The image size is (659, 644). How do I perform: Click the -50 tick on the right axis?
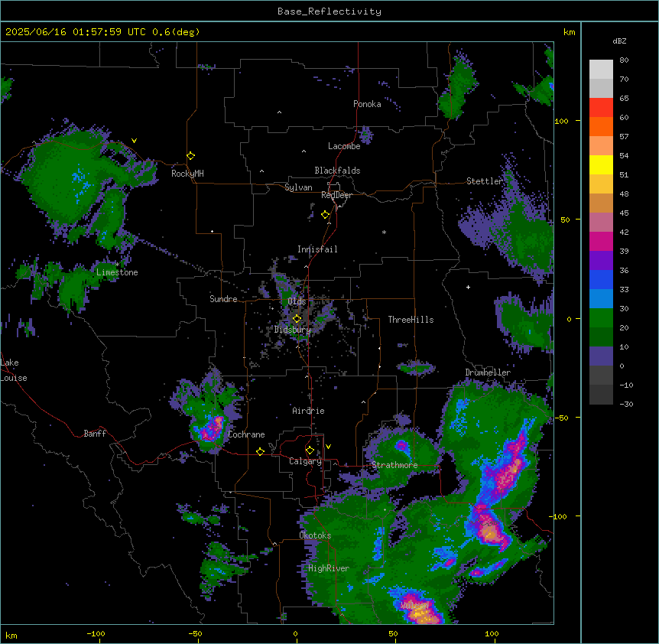pos(561,418)
